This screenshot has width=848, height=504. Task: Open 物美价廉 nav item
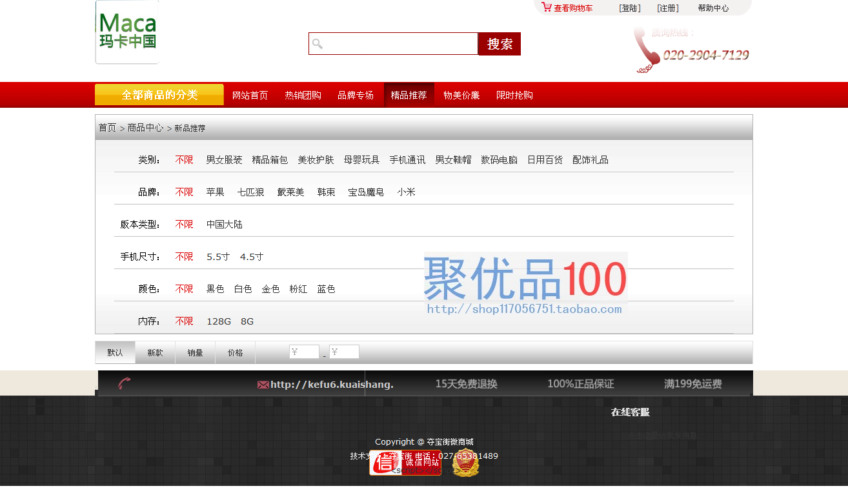(x=461, y=96)
